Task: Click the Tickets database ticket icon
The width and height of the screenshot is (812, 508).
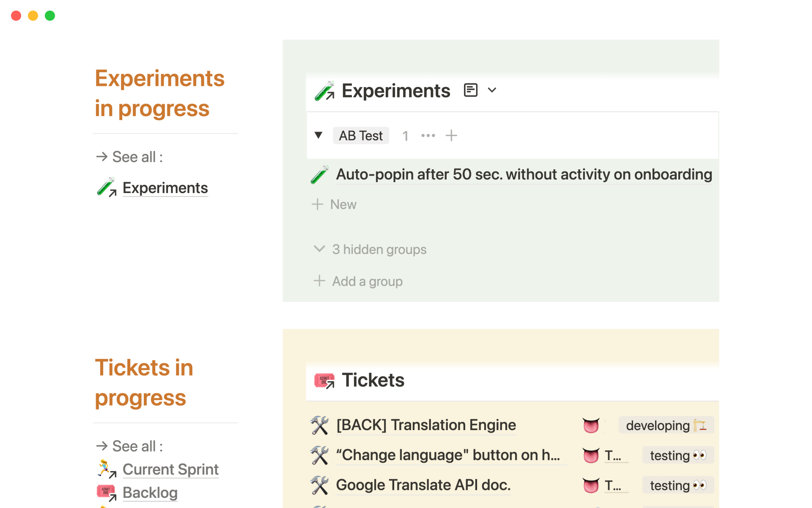Action: [324, 380]
